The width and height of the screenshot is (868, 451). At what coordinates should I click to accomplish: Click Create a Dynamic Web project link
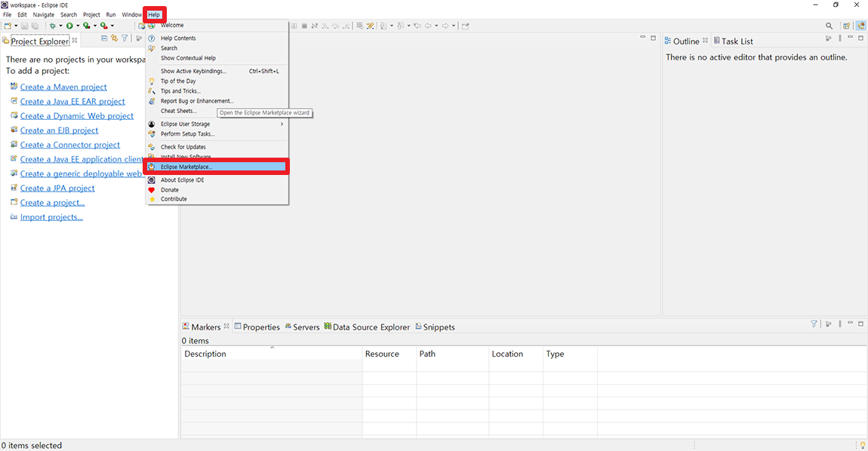[x=77, y=115]
